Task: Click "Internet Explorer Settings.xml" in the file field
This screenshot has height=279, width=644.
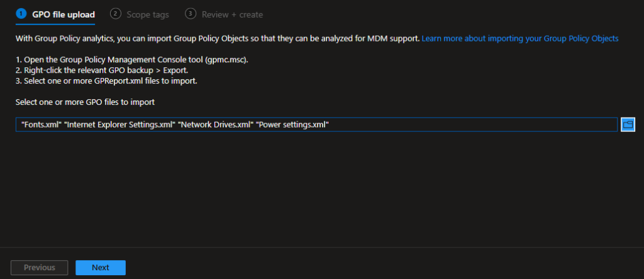Action: [119, 124]
